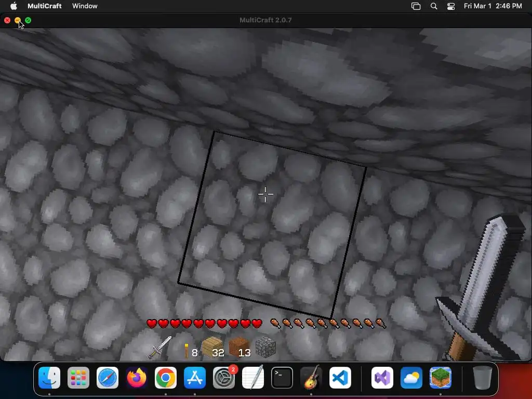Viewport: 532px width, 399px height.
Task: Click the MultiCraft grass block dock icon
Action: click(441, 378)
